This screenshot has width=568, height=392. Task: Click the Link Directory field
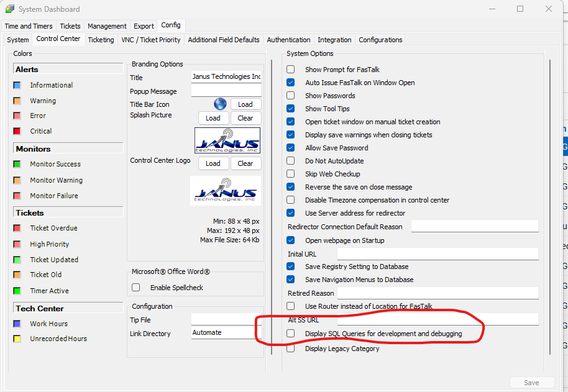tap(226, 333)
